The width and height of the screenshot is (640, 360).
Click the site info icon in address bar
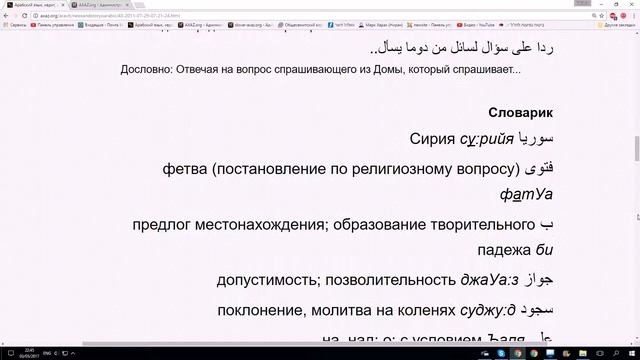coord(36,16)
